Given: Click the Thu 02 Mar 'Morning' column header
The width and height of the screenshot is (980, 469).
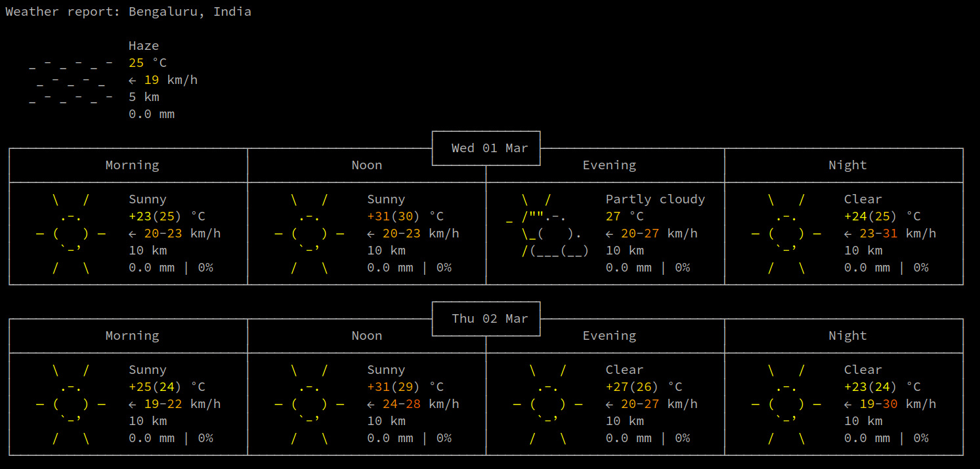Looking at the screenshot, I should click(x=133, y=336).
